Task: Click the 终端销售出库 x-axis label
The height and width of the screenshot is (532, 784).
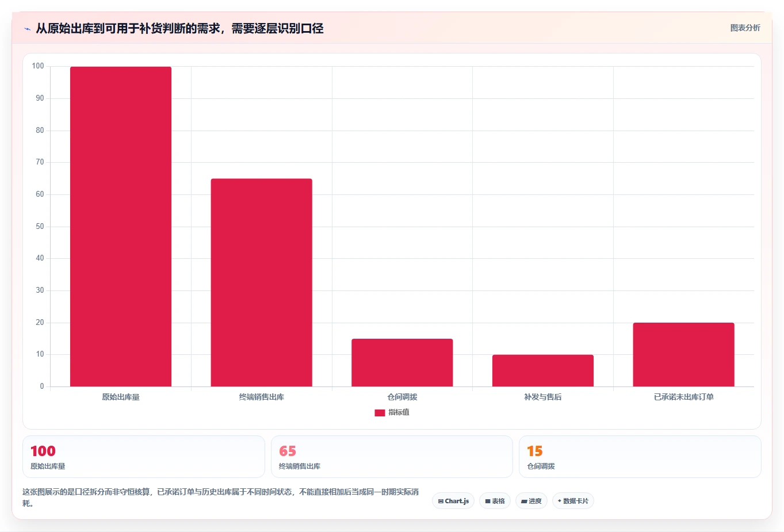Action: (x=262, y=397)
